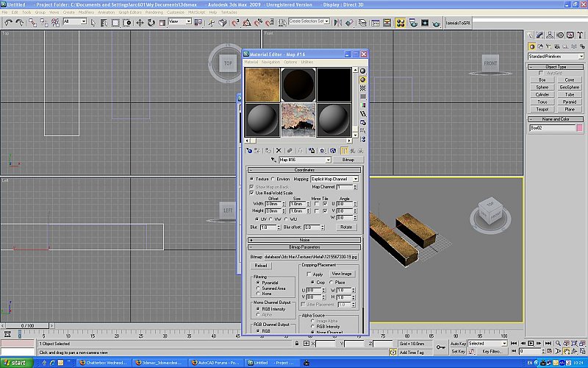Screen dimensions: 588x368
Task: Switch to the Modify command panel tab
Action: pos(539,35)
